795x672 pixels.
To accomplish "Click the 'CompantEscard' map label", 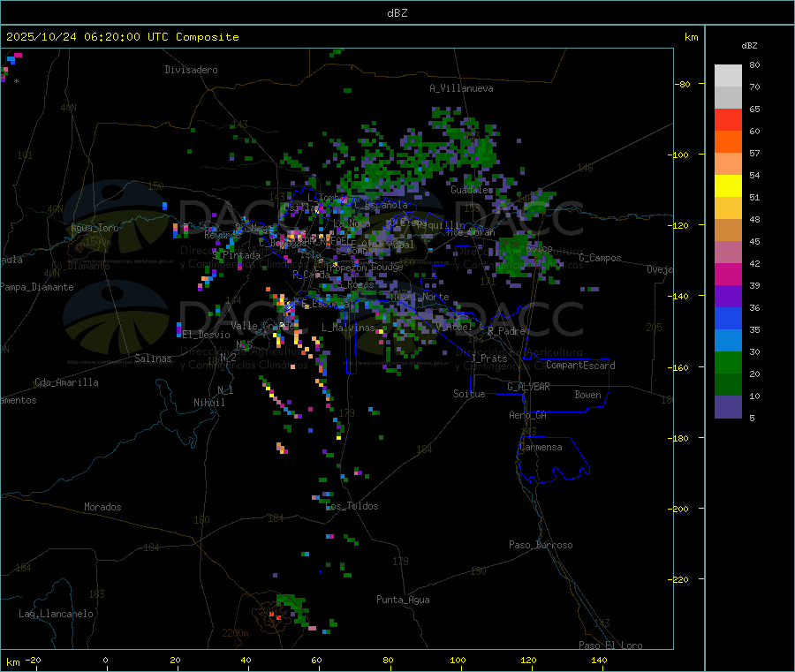I will (x=580, y=365).
